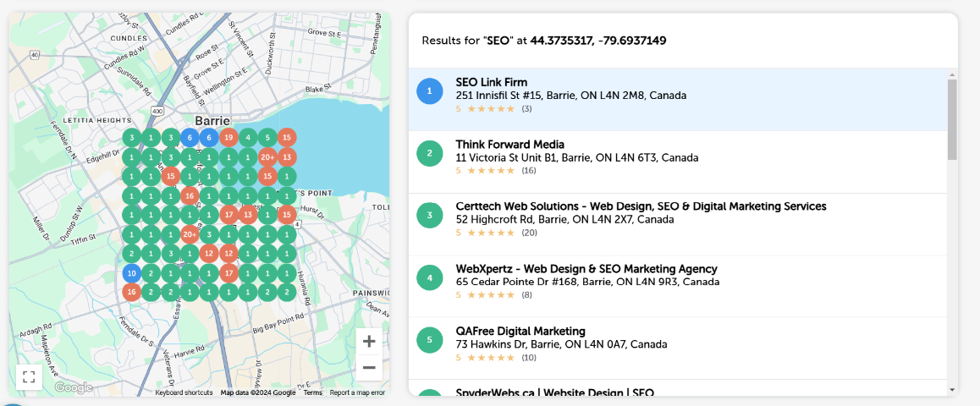Click the LETITIA HEIGHTS map label
The width and height of the screenshot is (980, 406).
96,120
